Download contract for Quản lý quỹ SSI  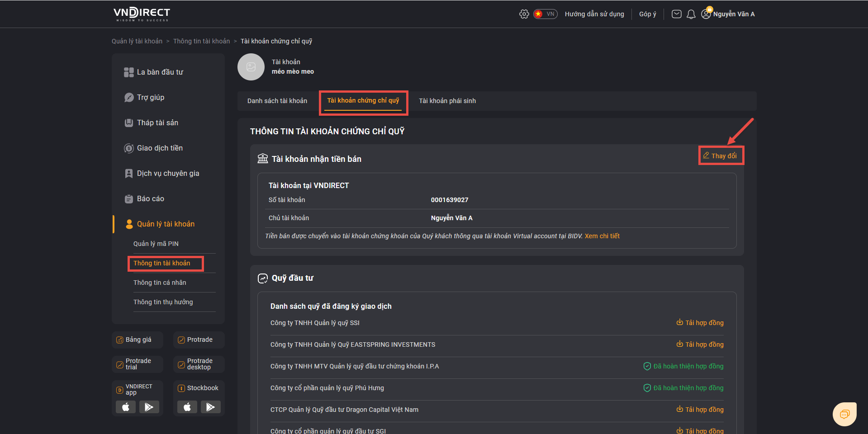pyautogui.click(x=700, y=323)
